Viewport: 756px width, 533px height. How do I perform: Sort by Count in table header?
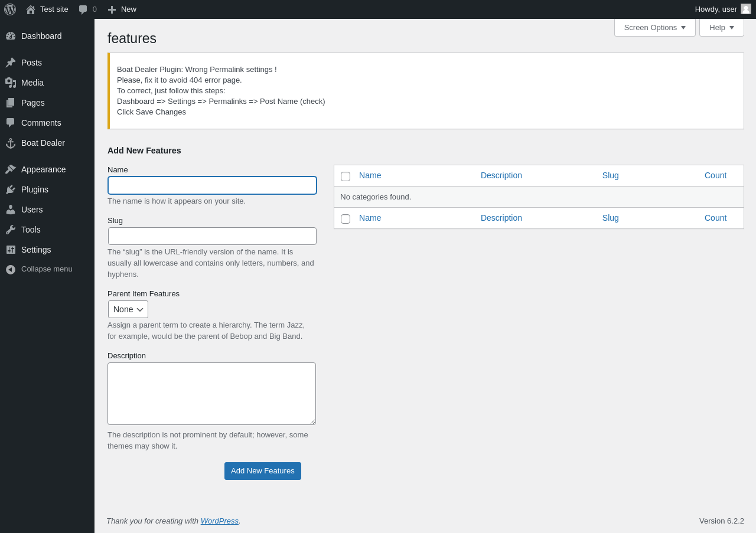[716, 175]
